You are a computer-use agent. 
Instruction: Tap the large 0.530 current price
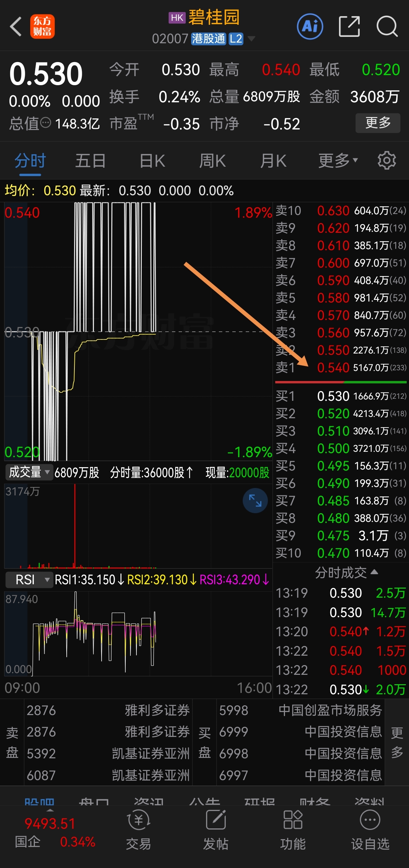click(46, 73)
